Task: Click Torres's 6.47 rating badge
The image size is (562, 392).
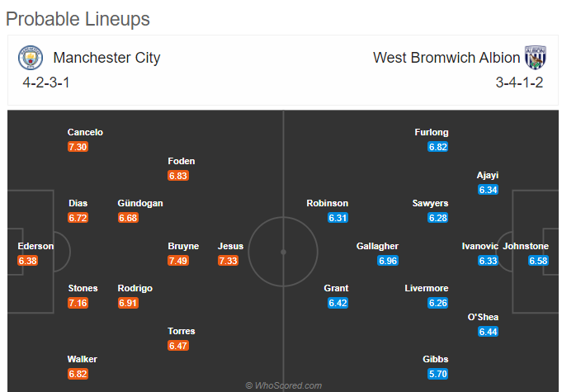Action: coord(178,346)
